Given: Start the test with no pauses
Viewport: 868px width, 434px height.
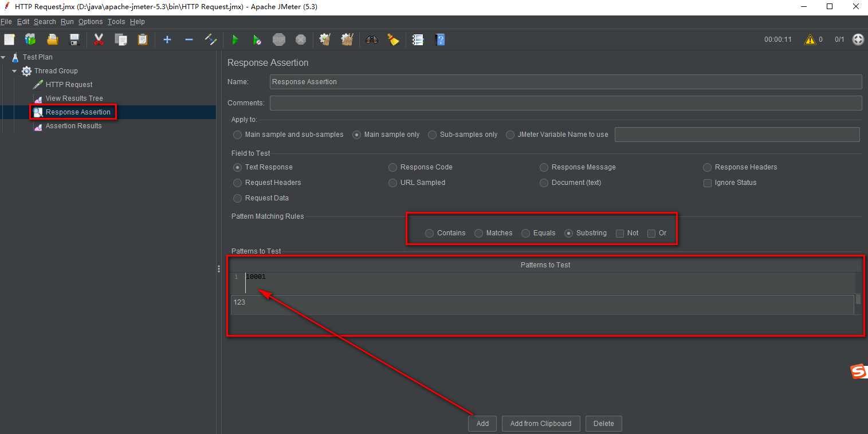Looking at the screenshot, I should coord(257,40).
